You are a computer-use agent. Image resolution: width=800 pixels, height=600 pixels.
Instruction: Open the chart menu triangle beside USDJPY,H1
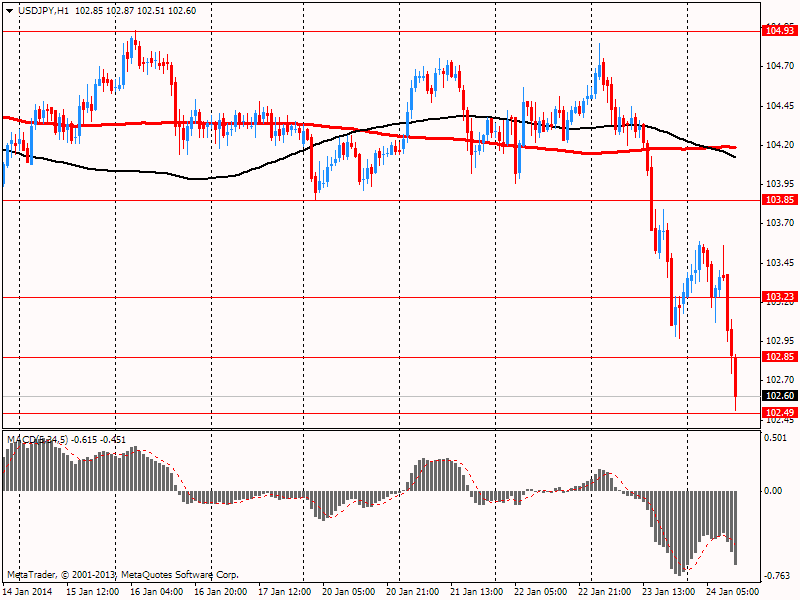tap(10, 11)
